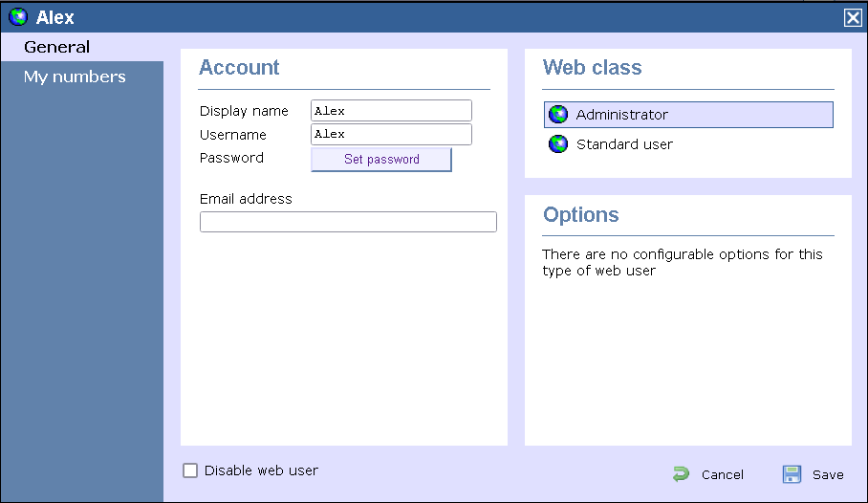The image size is (868, 503).
Task: Click the Cancel button label
Action: [722, 475]
